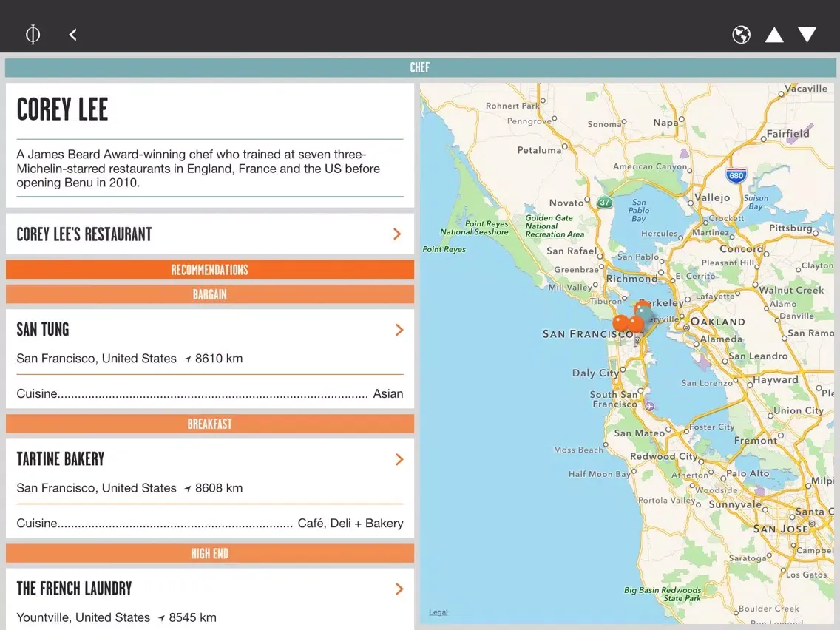Click the Corey Lee chef name heading
The height and width of the screenshot is (630, 840).
(x=62, y=109)
